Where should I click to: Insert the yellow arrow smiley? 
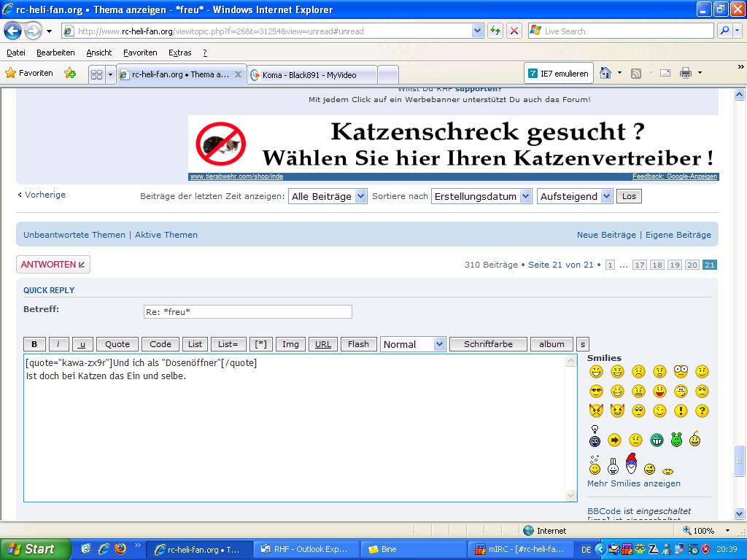pyautogui.click(x=614, y=440)
